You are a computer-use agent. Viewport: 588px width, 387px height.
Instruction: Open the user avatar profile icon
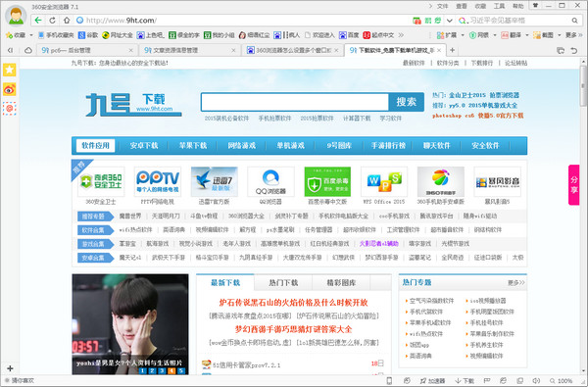tap(16, 16)
